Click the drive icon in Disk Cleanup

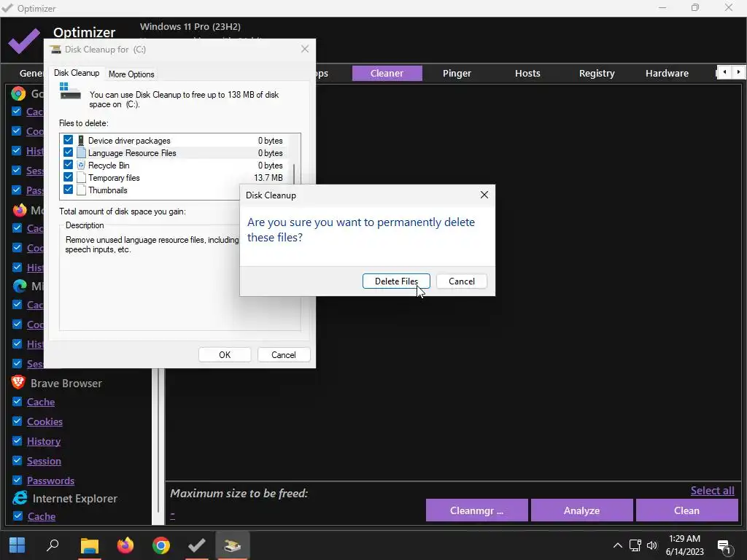point(70,91)
